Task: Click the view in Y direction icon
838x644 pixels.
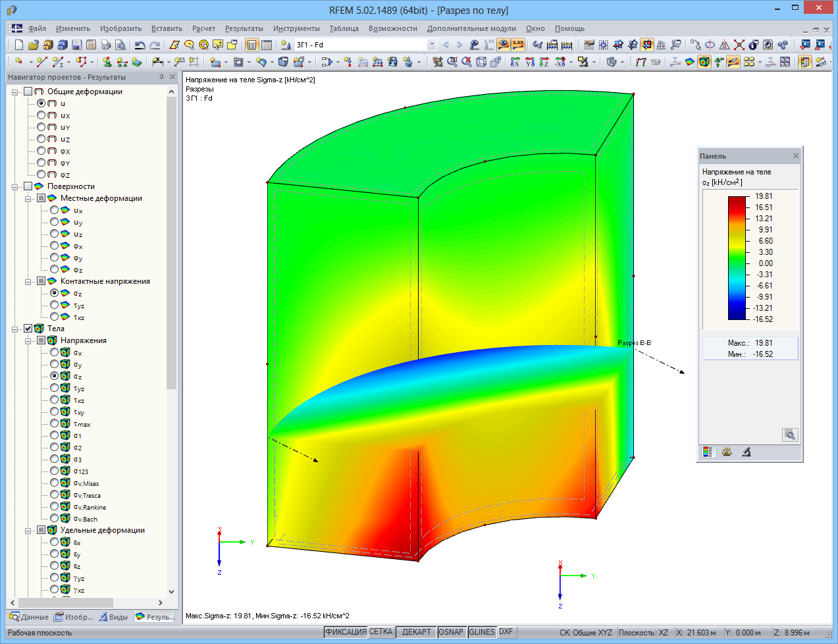Action: pyautogui.click(x=530, y=62)
